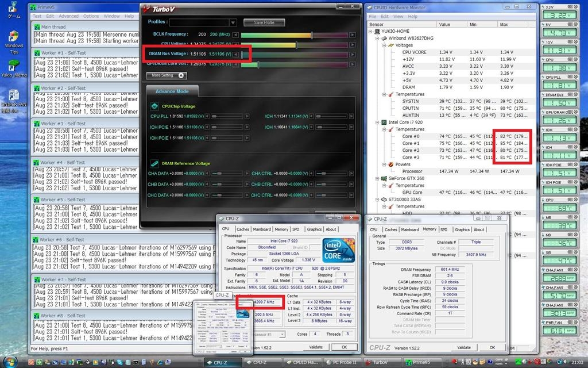Collapse the Winbond W83627DHG node
Viewport: 588px width, 368px height.
coord(377,39)
